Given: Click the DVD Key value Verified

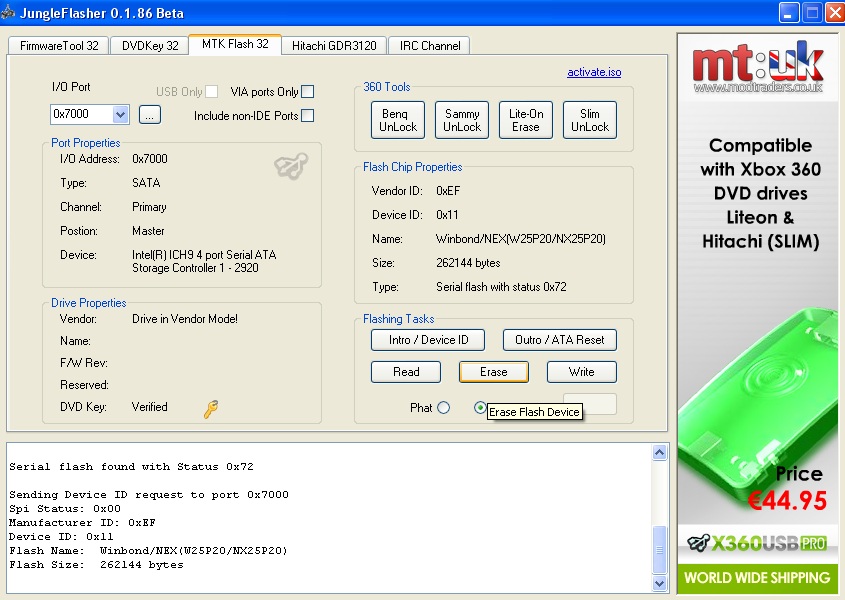Looking at the screenshot, I should pos(149,407).
